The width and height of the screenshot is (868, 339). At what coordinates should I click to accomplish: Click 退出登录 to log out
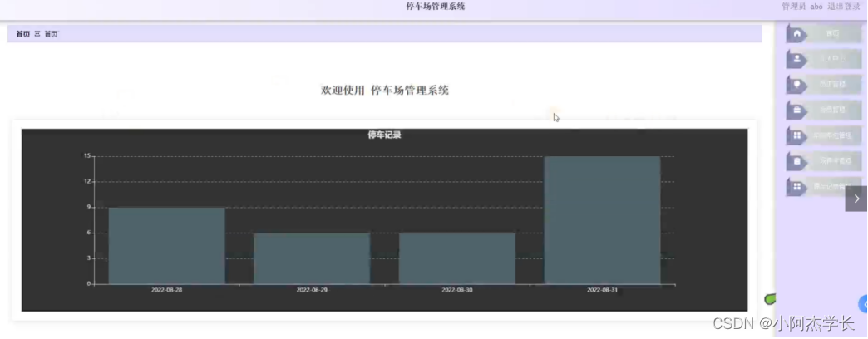[844, 7]
